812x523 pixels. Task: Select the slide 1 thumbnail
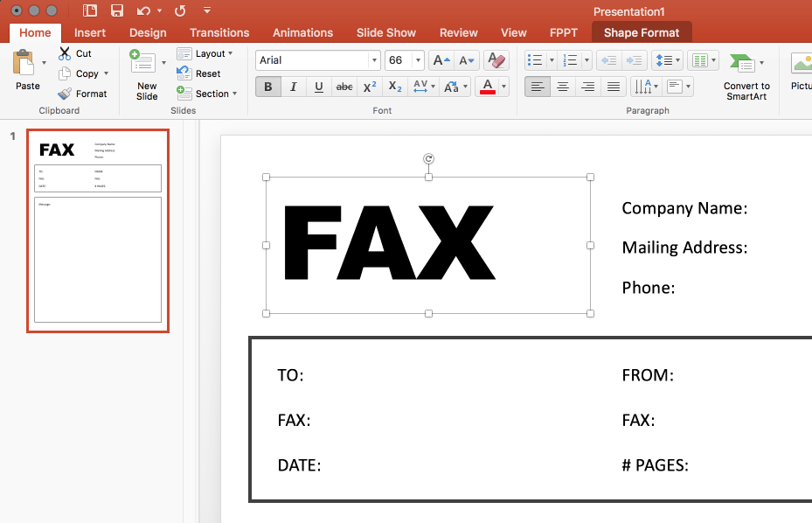(x=98, y=231)
